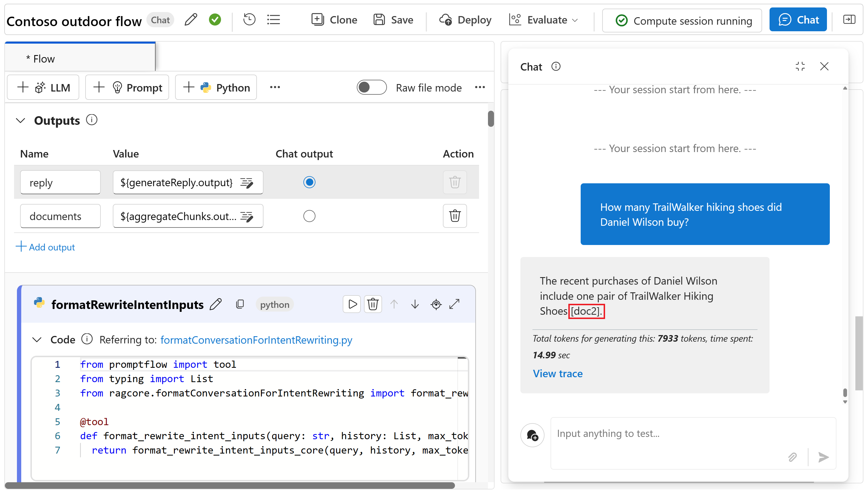Click the user question message bubble
868x494 pixels.
coord(705,214)
